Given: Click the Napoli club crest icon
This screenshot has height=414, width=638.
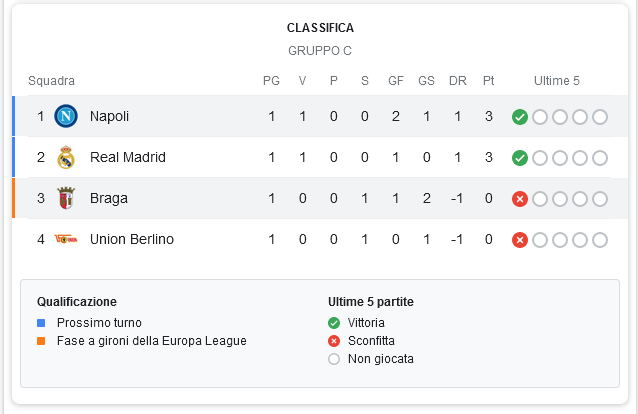Looking at the screenshot, I should pyautogui.click(x=66, y=116).
